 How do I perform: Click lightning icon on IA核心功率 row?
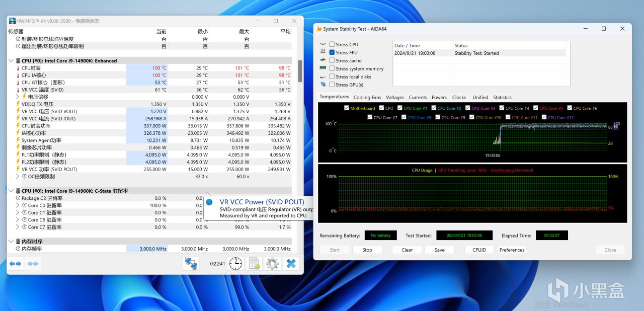[x=18, y=133]
